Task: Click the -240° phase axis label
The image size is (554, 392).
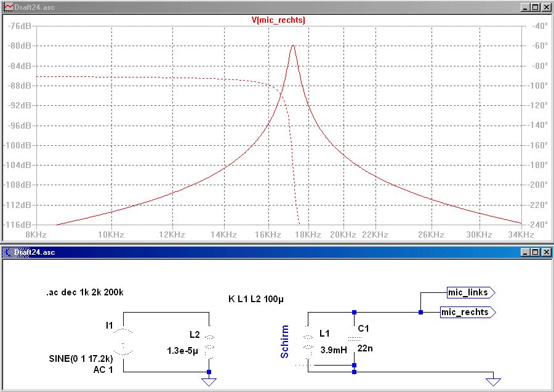Action: (x=539, y=225)
